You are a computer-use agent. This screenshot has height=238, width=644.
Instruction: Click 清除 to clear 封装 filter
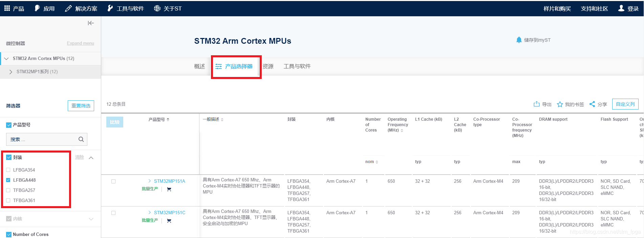[x=80, y=157]
